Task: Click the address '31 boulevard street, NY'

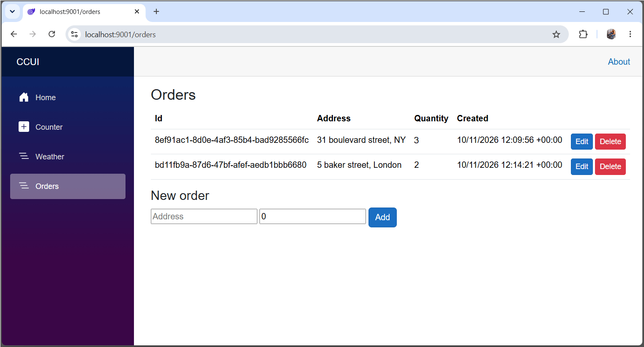Action: [361, 140]
